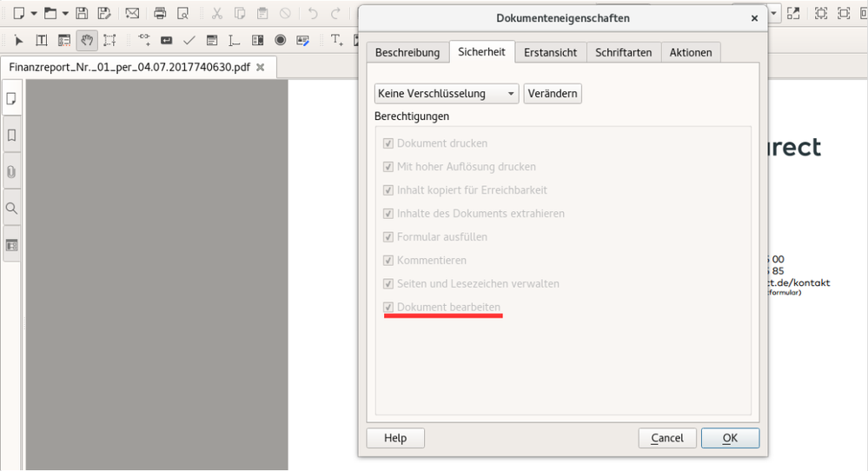Click the Save document icon
This screenshot has width=868, height=471.
[x=82, y=13]
